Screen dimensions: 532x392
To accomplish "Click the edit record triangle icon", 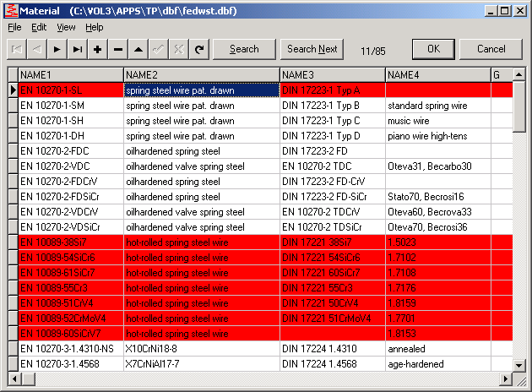I will coord(138,49).
